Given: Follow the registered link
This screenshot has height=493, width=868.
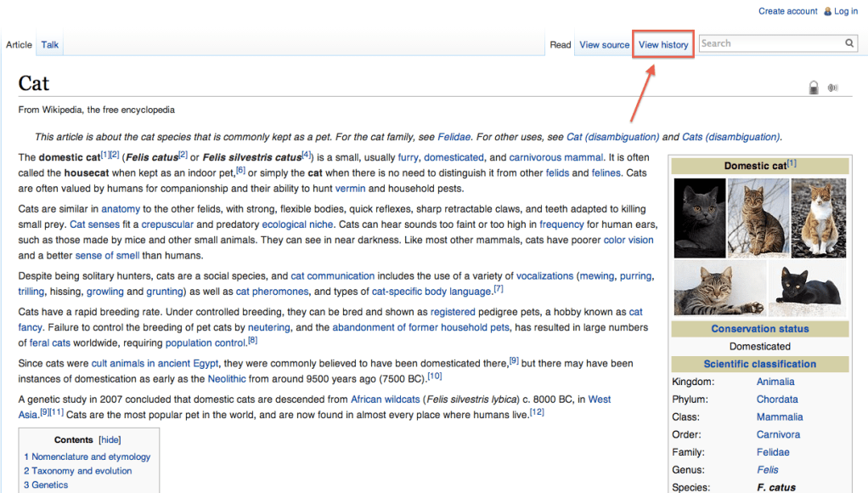Looking at the screenshot, I should 453,312.
